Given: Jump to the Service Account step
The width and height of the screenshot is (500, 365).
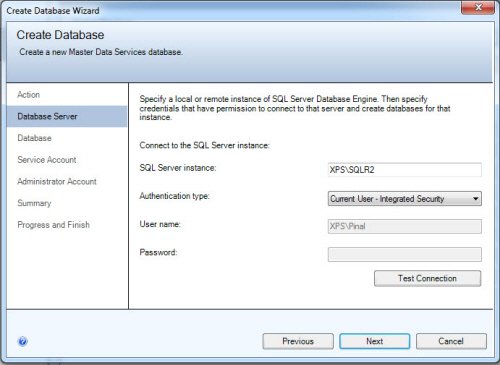Looking at the screenshot, I should pos(47,160).
